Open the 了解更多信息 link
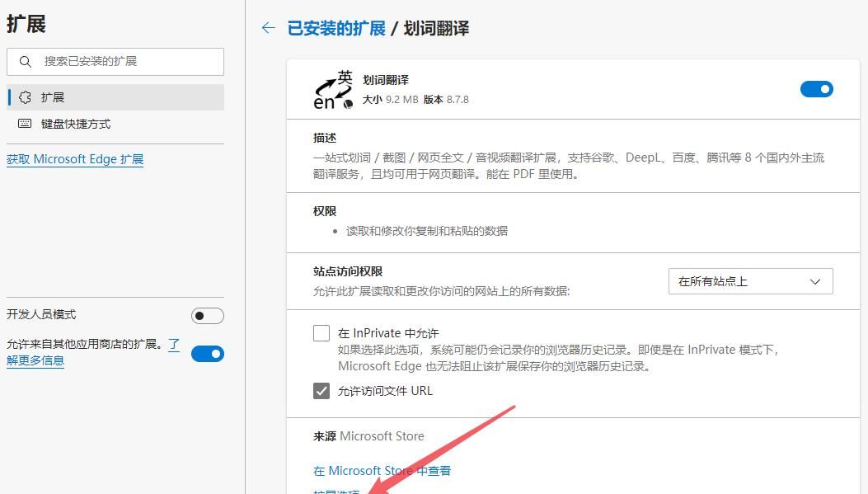The width and height of the screenshot is (868, 494). tap(35, 360)
